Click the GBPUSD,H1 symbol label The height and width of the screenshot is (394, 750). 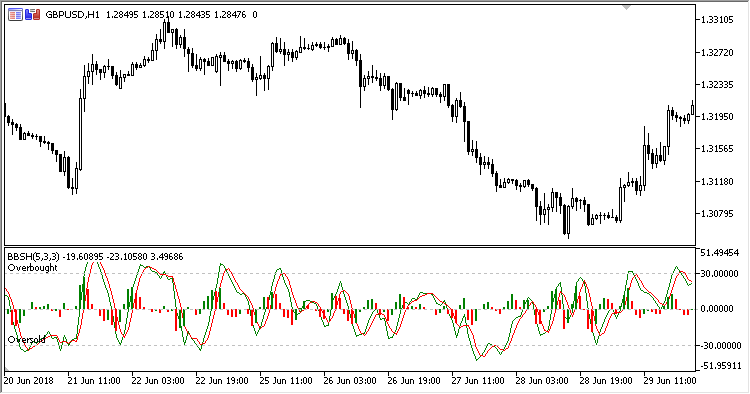72,15
